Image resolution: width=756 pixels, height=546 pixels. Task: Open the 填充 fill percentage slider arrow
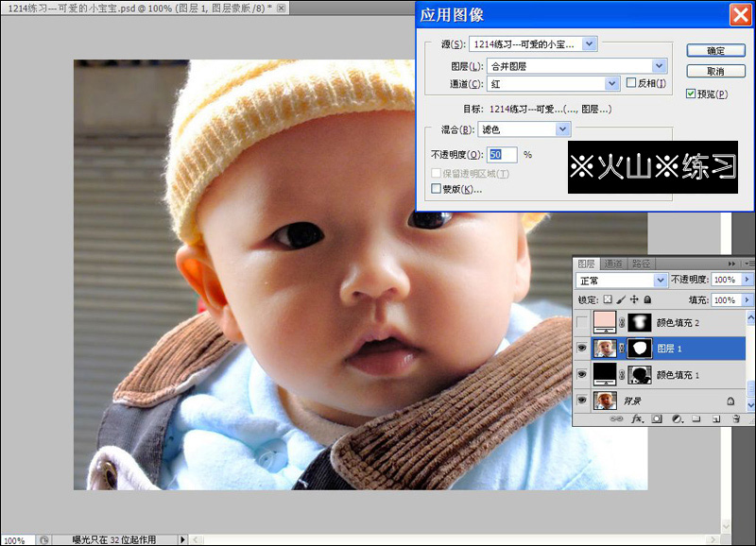(x=746, y=299)
